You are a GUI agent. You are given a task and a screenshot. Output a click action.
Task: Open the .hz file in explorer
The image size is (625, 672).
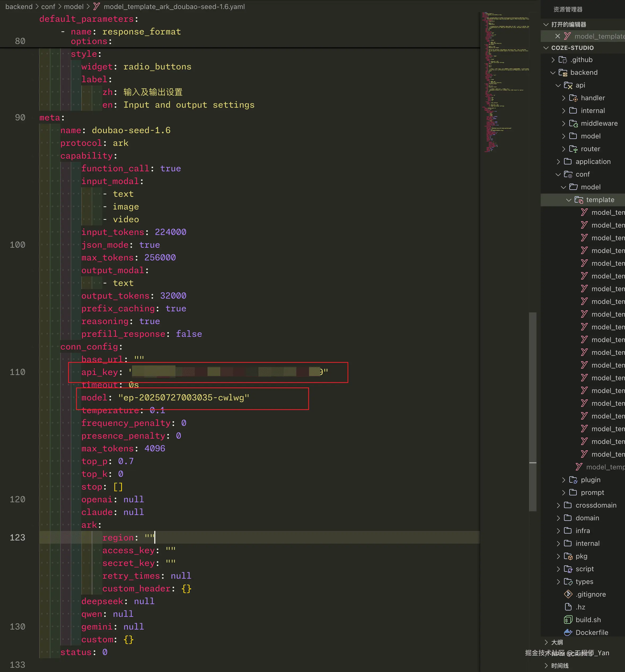pyautogui.click(x=580, y=607)
